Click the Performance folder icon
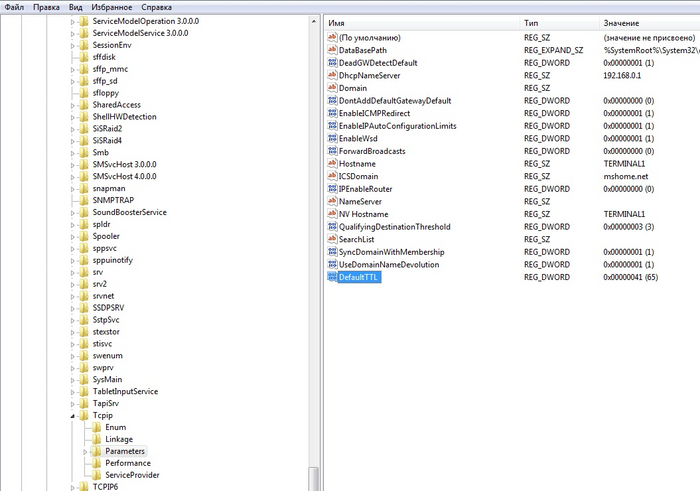 point(96,463)
